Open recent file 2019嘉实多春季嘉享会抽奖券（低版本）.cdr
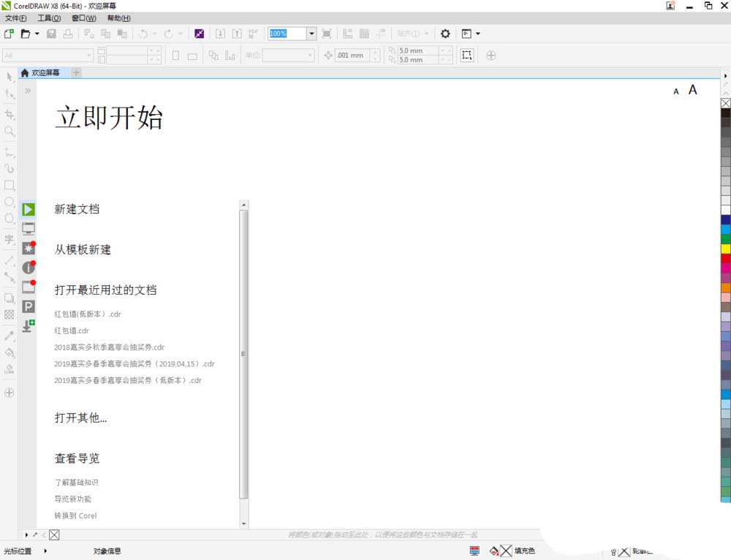This screenshot has height=560, width=731. [x=128, y=380]
